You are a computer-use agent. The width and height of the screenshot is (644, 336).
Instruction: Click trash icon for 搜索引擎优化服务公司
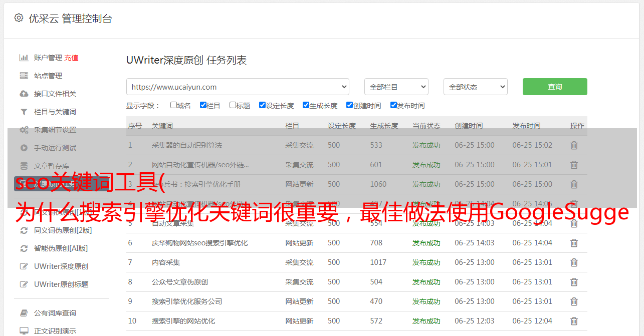[x=574, y=301]
